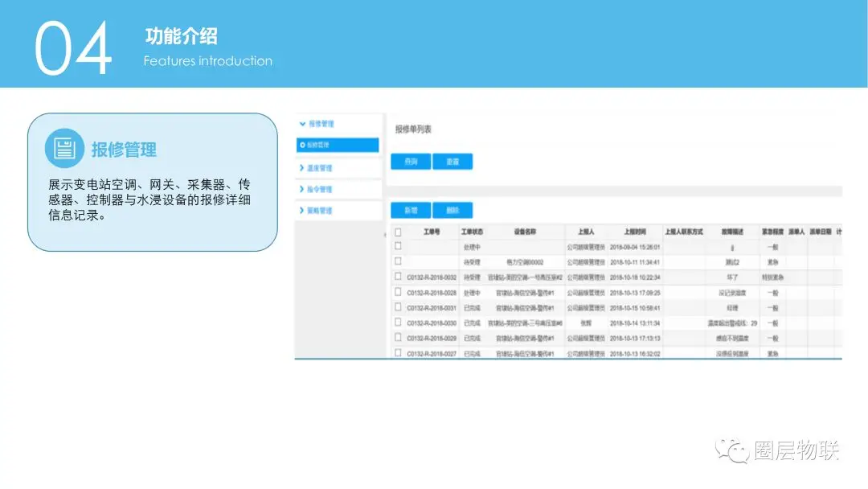Expand the 指令管理 sidebar group
The height and width of the screenshot is (489, 868).
point(316,189)
